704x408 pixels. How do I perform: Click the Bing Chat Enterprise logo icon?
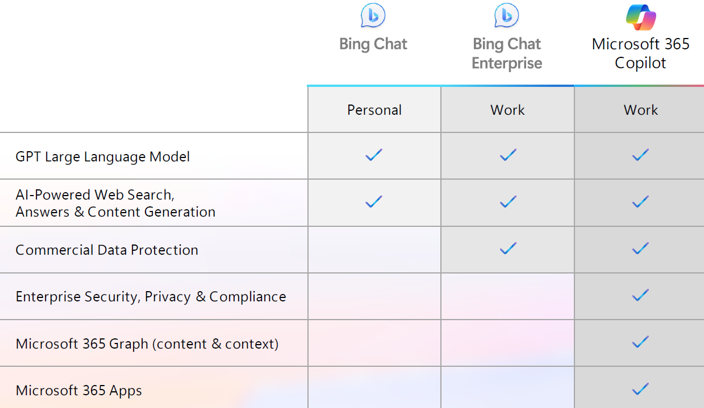(x=507, y=16)
